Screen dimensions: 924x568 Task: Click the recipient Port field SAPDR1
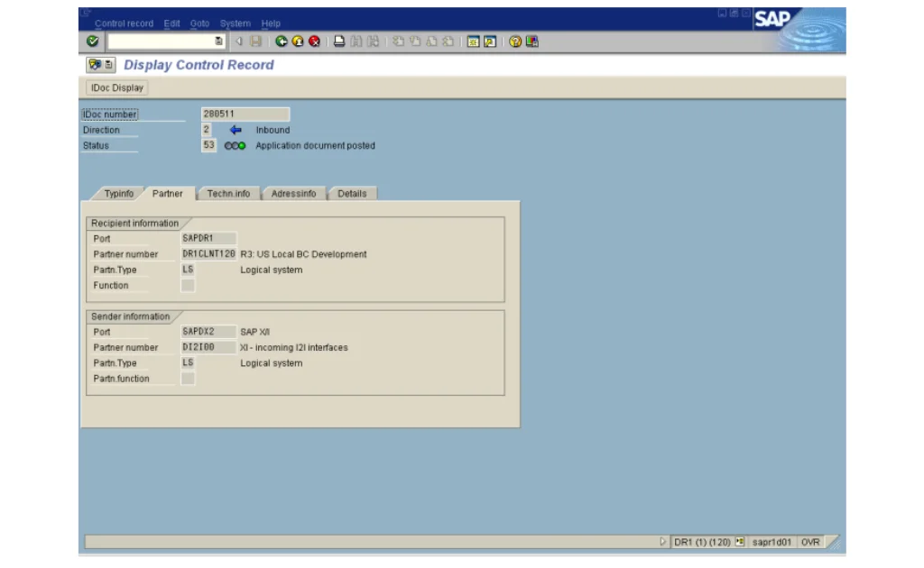pyautogui.click(x=208, y=238)
